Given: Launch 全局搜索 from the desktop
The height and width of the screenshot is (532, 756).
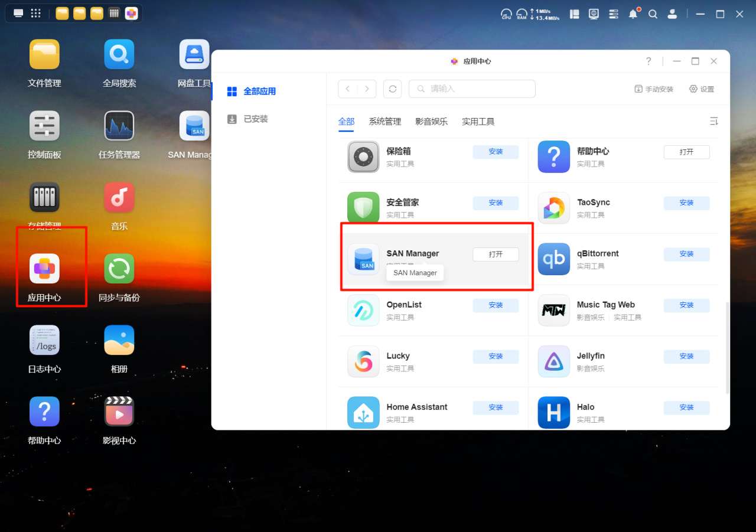Looking at the screenshot, I should 119,54.
